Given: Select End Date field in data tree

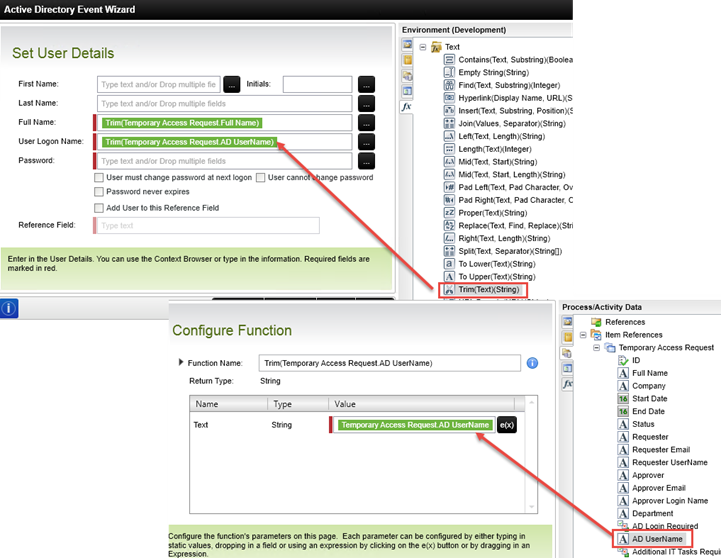Looking at the screenshot, I should (x=641, y=411).
